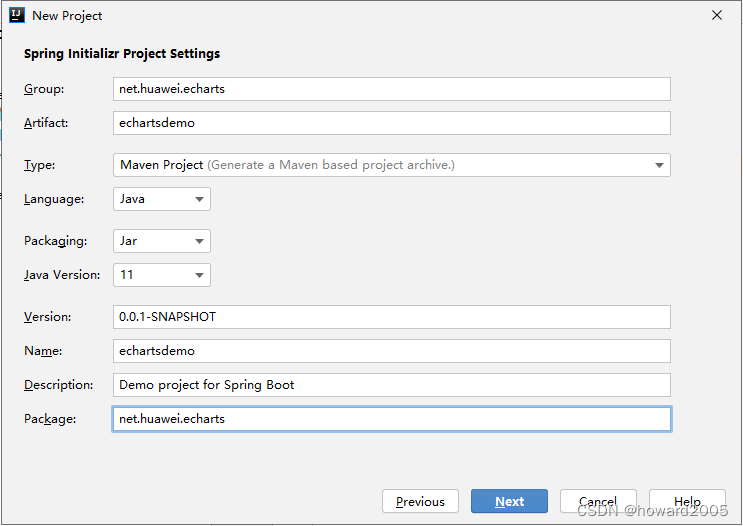Cancel the project creation

click(x=598, y=501)
